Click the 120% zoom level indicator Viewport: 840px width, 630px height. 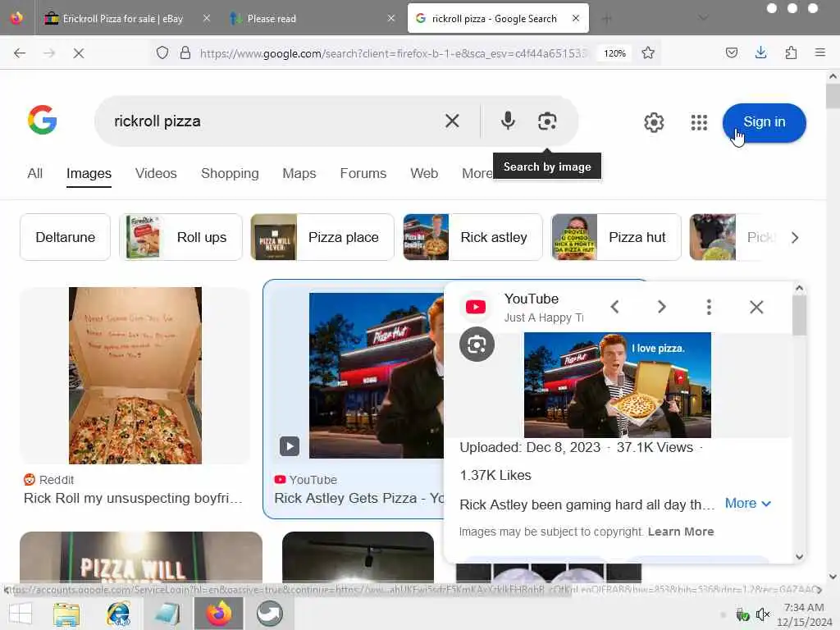click(614, 53)
